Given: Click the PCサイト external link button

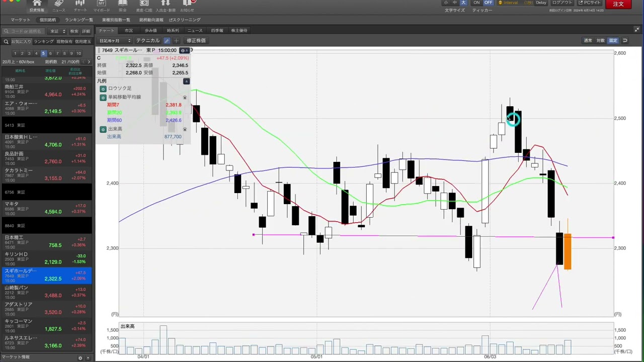Looking at the screenshot, I should click(x=589, y=3).
